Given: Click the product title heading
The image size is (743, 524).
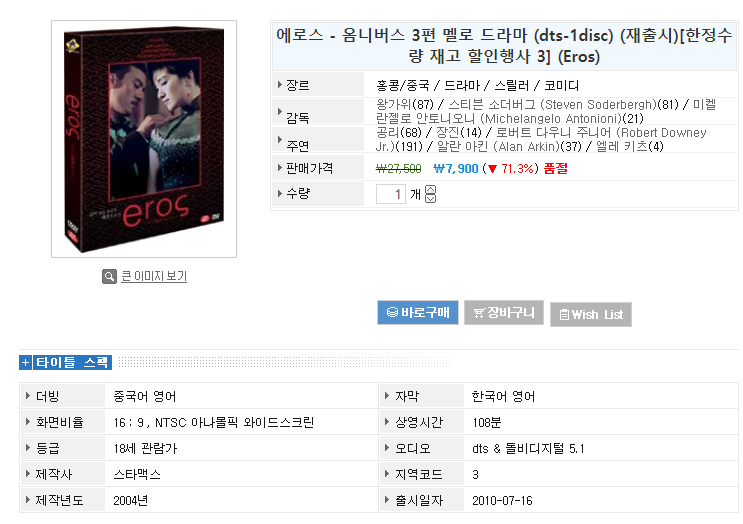Looking at the screenshot, I should click(x=504, y=46).
